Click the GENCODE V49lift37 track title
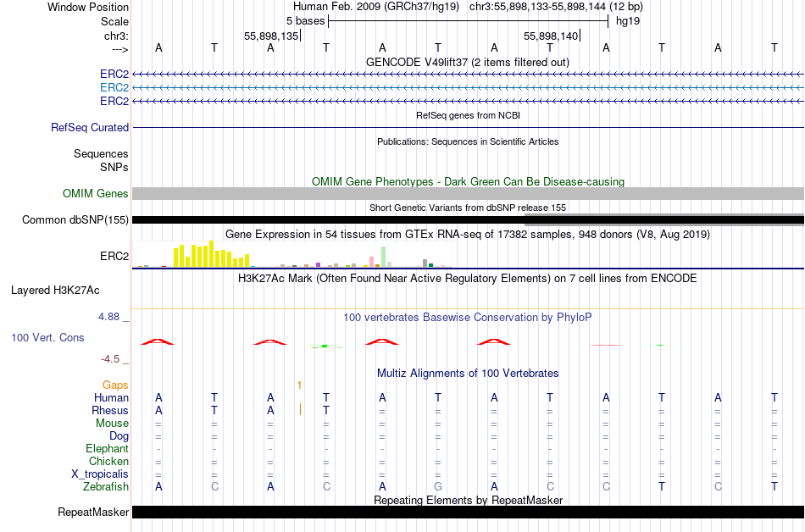The height and width of the screenshot is (532, 805). pos(467,62)
